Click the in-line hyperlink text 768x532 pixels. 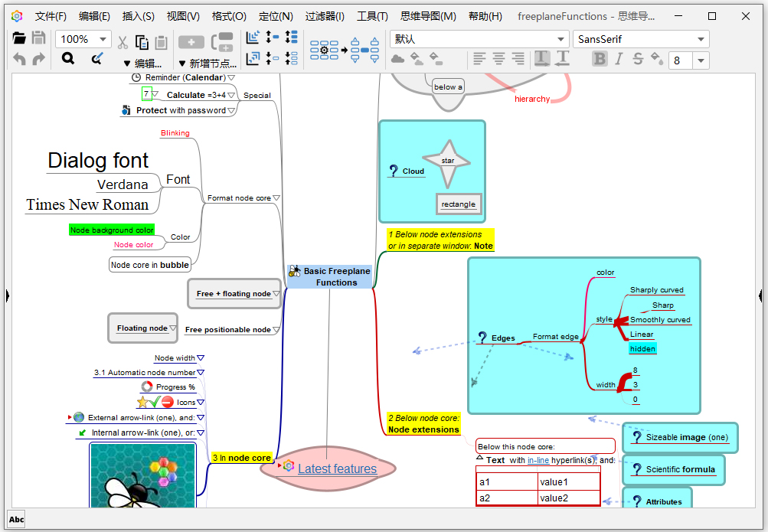click(538, 460)
